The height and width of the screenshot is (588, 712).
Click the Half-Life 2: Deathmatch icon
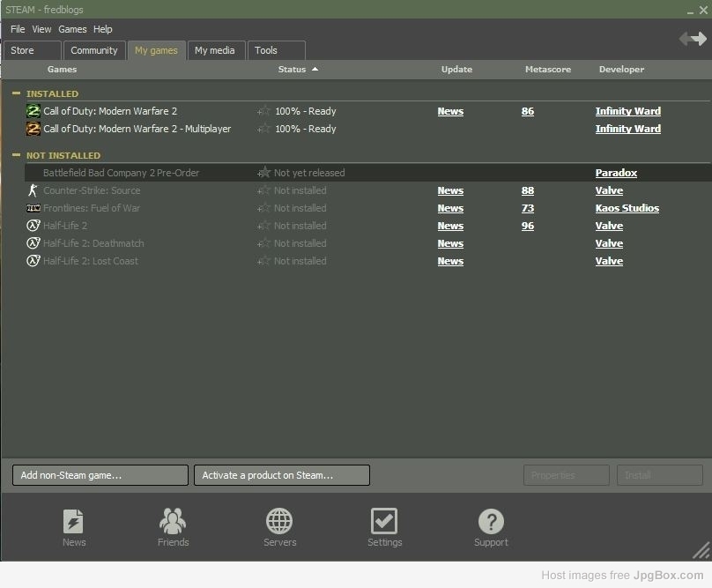coord(33,243)
